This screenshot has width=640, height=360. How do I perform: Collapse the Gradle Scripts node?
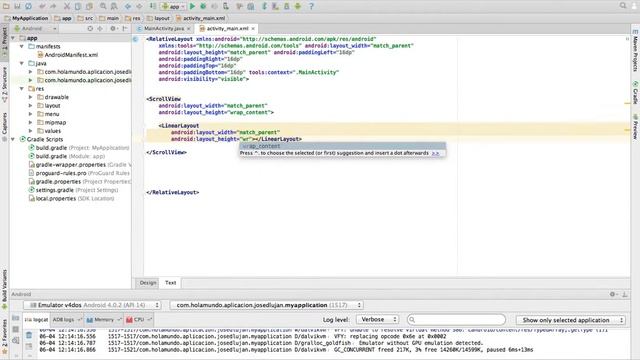pyautogui.click(x=13, y=139)
